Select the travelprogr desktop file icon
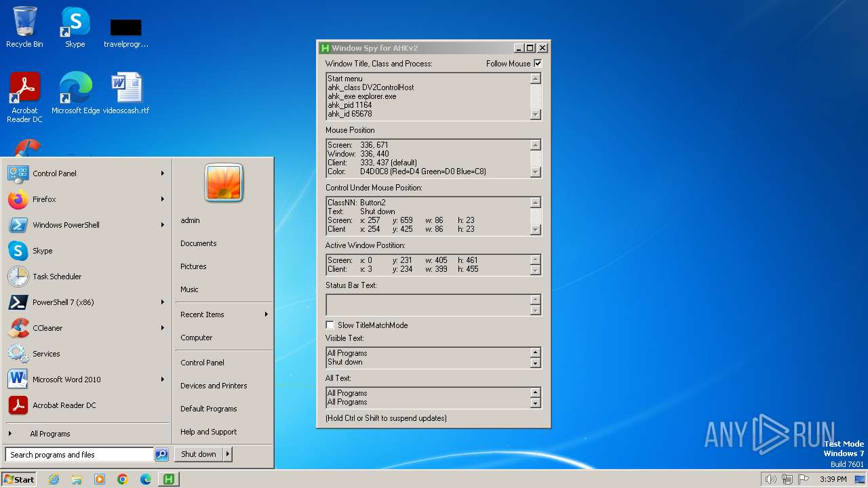This screenshot has width=868, height=488. coord(126,33)
